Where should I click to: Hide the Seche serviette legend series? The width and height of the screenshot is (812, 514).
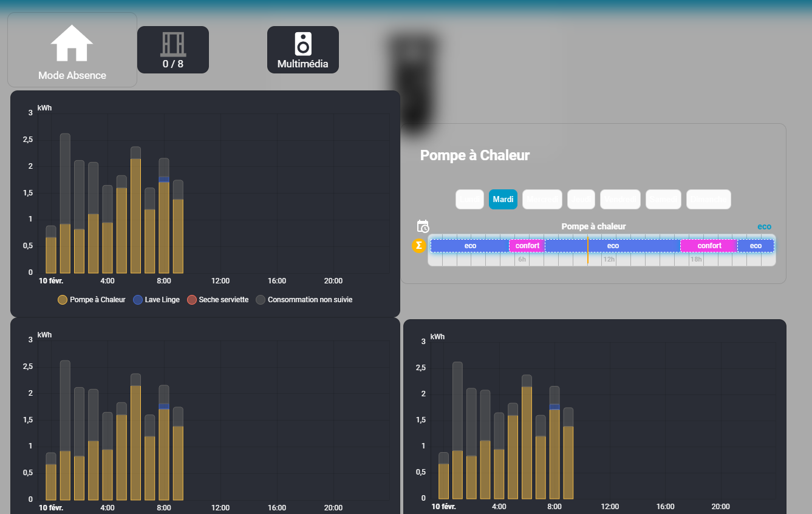217,300
